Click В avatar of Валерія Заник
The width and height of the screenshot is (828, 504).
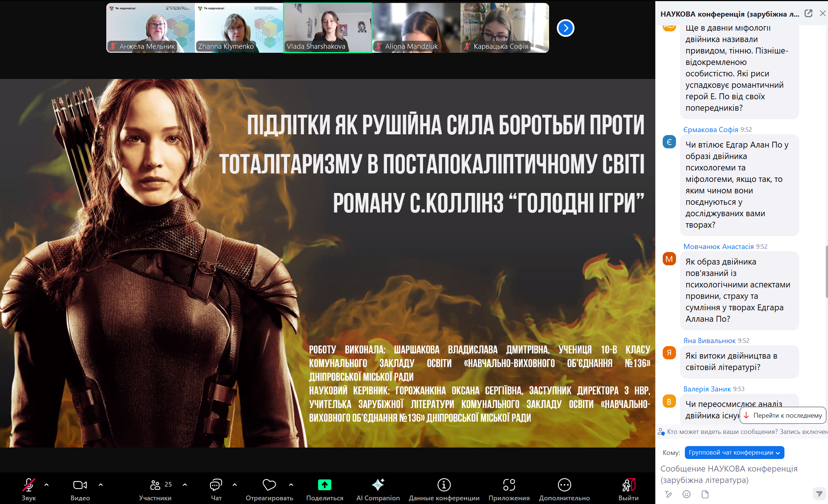(x=669, y=401)
